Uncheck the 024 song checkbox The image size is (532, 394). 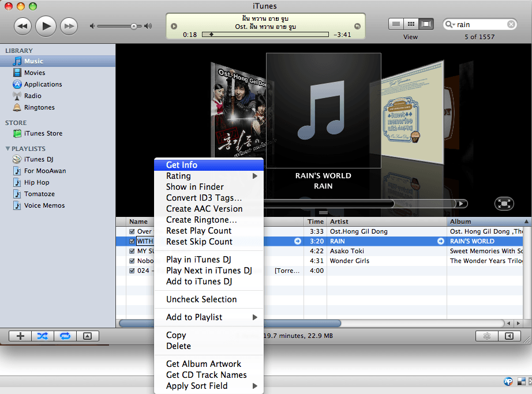[x=132, y=271]
